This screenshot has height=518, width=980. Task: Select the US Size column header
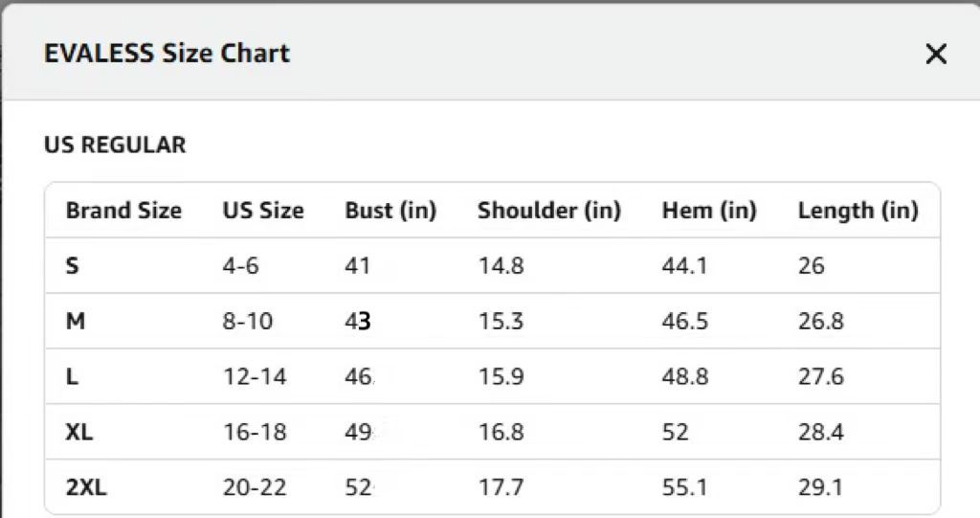[x=263, y=211]
